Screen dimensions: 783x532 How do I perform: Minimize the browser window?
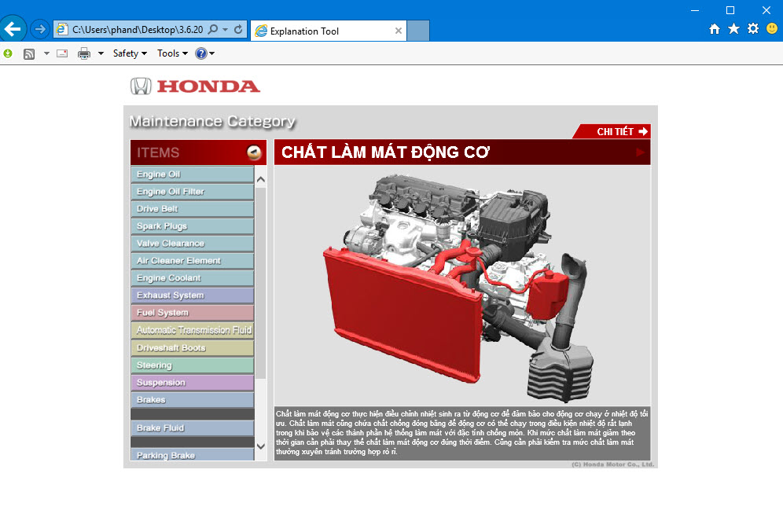[695, 10]
